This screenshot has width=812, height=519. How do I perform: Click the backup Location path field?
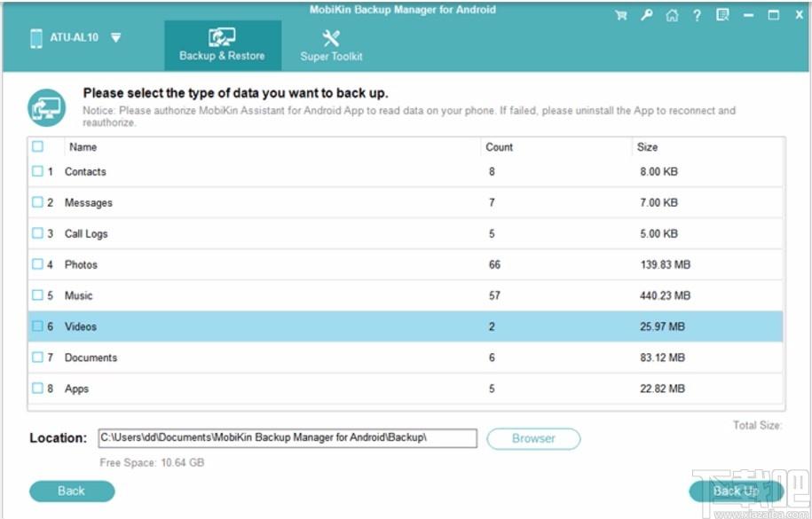[x=288, y=437]
